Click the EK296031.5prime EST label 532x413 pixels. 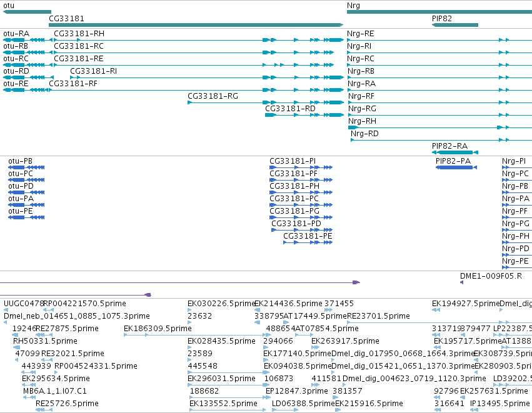[221, 379]
